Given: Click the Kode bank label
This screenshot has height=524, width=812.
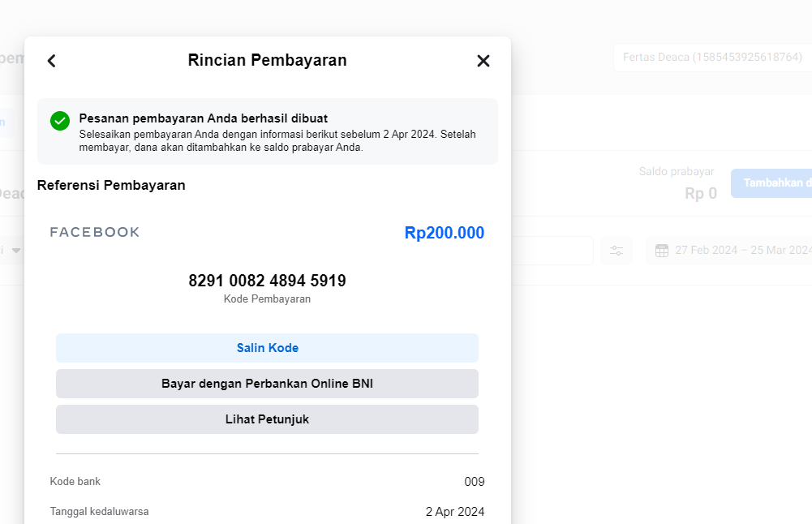Looking at the screenshot, I should pyautogui.click(x=75, y=482).
